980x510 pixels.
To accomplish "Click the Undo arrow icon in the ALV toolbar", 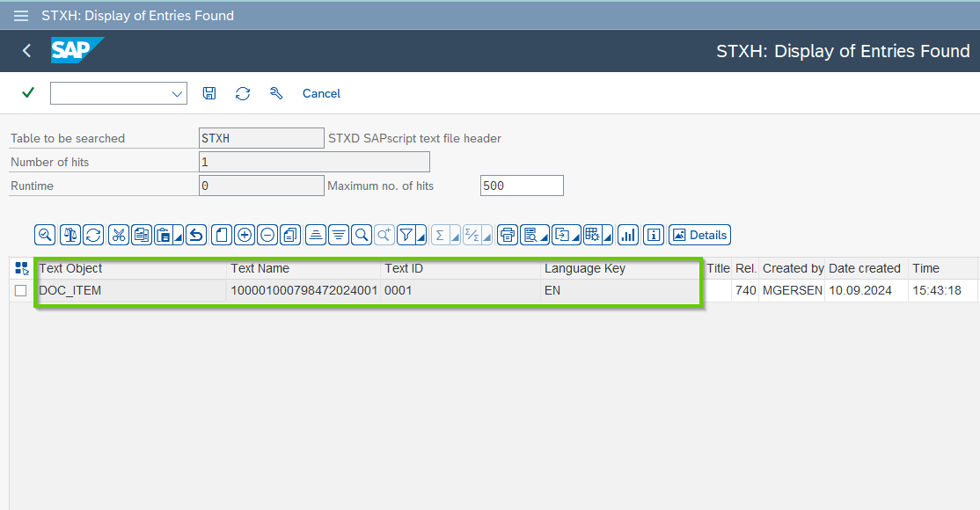I will [196, 235].
